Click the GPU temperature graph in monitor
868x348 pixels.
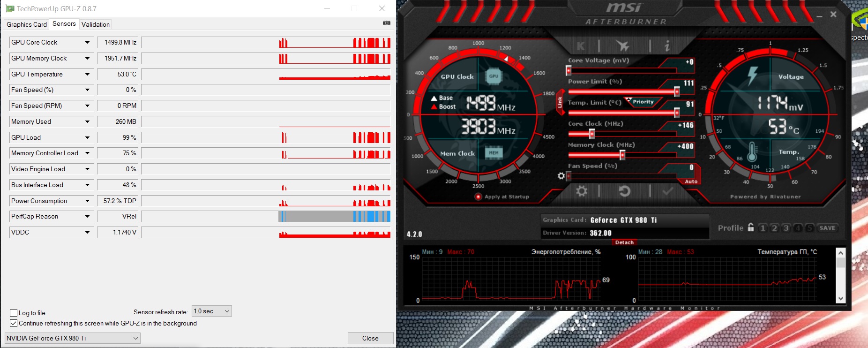click(727, 279)
